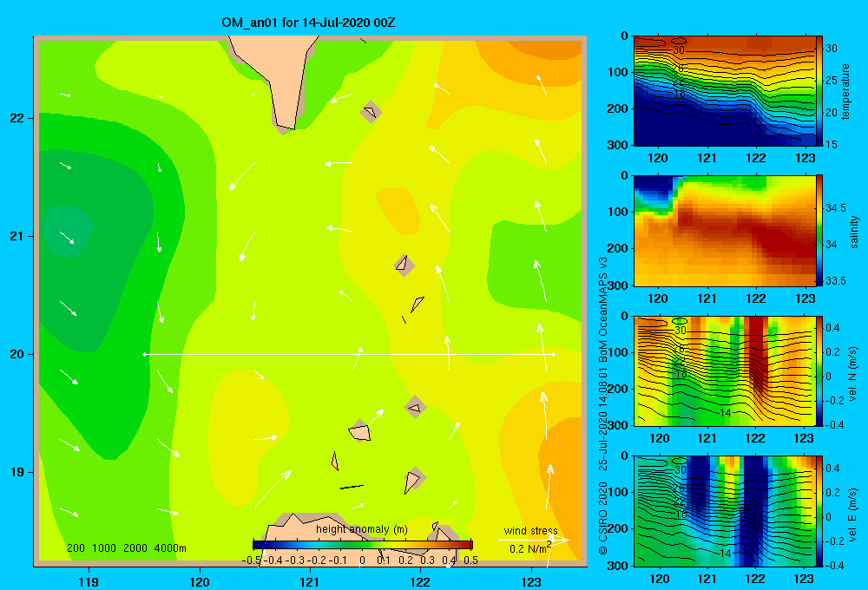Click the '15' tick on temperature scale
The image size is (868, 590).
[832, 144]
